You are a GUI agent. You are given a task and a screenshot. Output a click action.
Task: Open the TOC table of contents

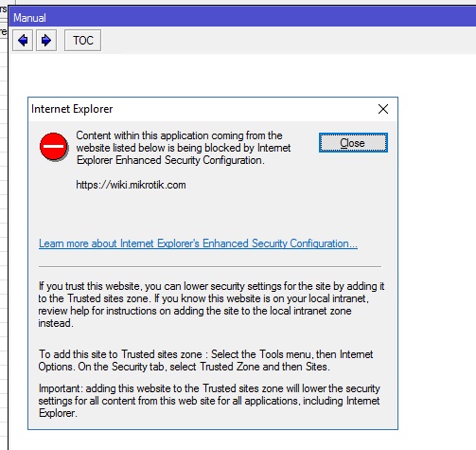83,41
